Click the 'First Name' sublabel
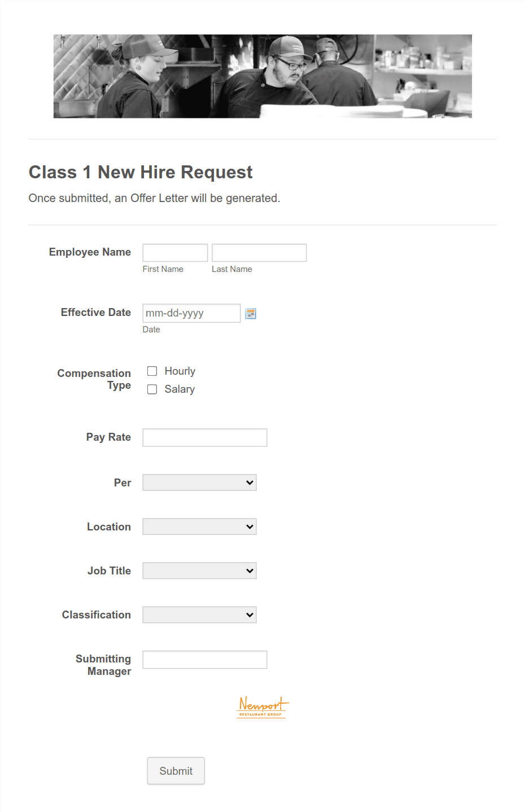 (x=163, y=269)
